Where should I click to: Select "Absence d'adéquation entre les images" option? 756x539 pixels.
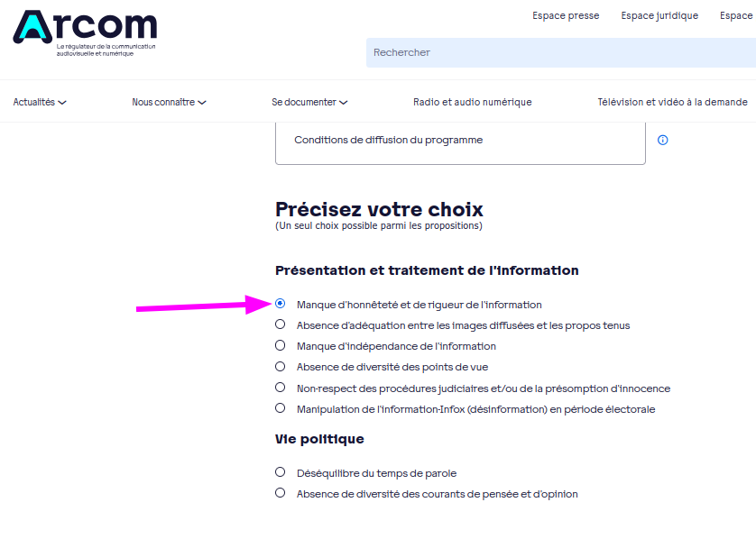(x=281, y=324)
